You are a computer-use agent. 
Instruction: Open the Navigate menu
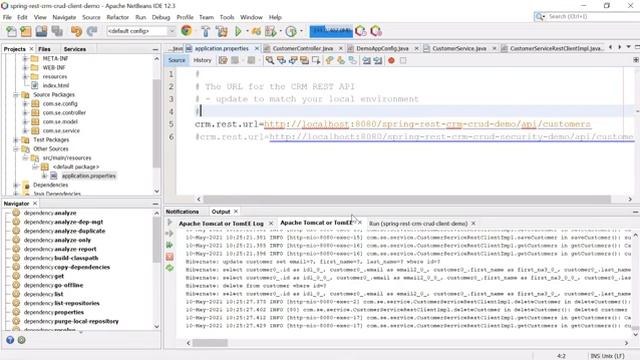64,17
